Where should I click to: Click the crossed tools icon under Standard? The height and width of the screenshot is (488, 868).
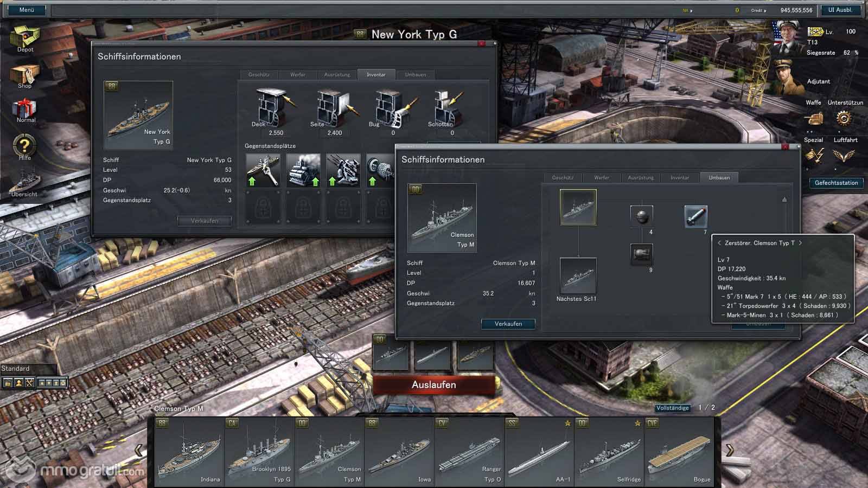[x=29, y=383]
